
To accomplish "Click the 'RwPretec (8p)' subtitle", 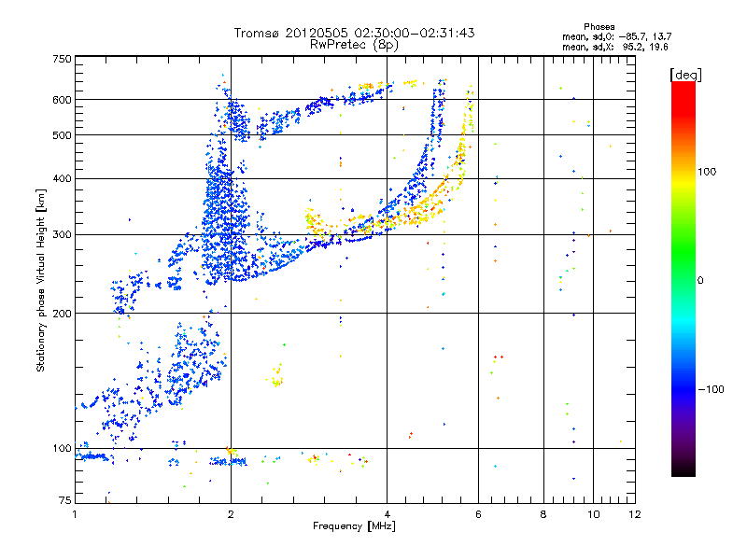I will tap(354, 45).
